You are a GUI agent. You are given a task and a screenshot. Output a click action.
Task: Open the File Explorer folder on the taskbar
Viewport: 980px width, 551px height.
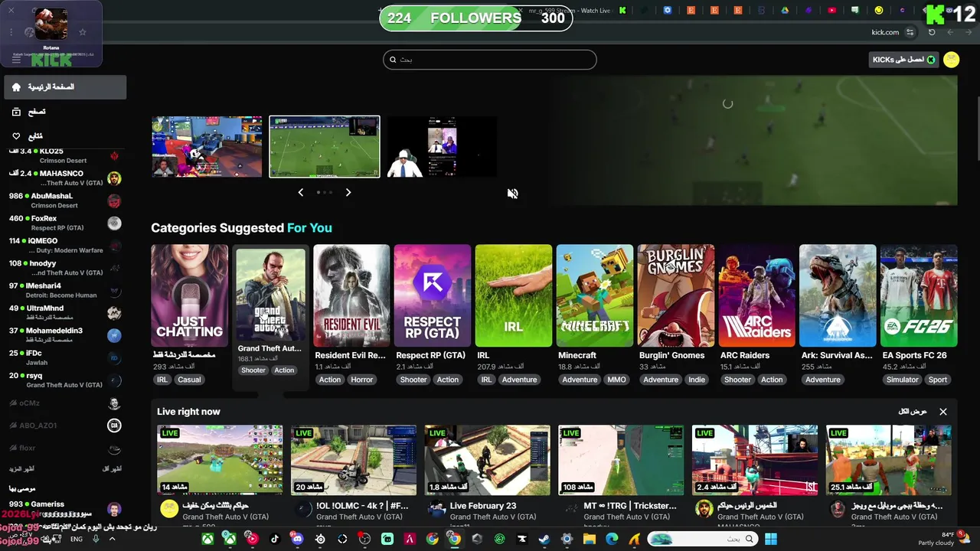click(590, 539)
